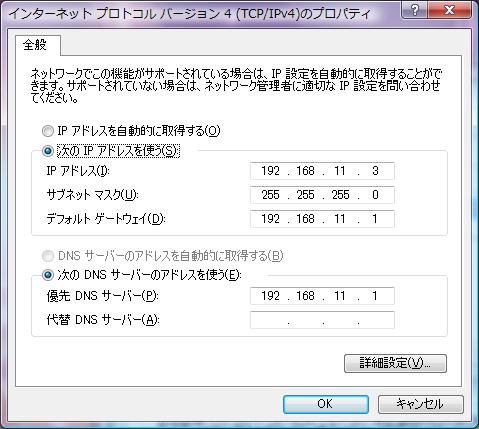Viewport: 479px width, 429px height.
Task: Switch to the 全般 tab
Action: coord(35,45)
